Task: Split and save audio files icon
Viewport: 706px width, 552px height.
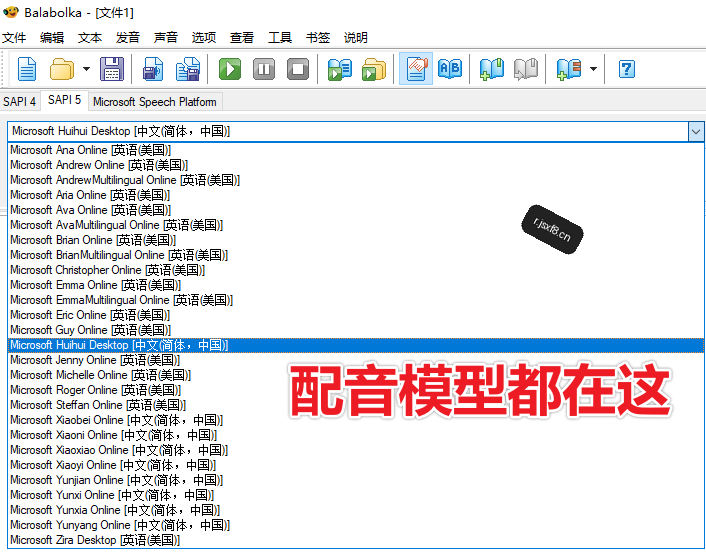Action: coord(188,69)
